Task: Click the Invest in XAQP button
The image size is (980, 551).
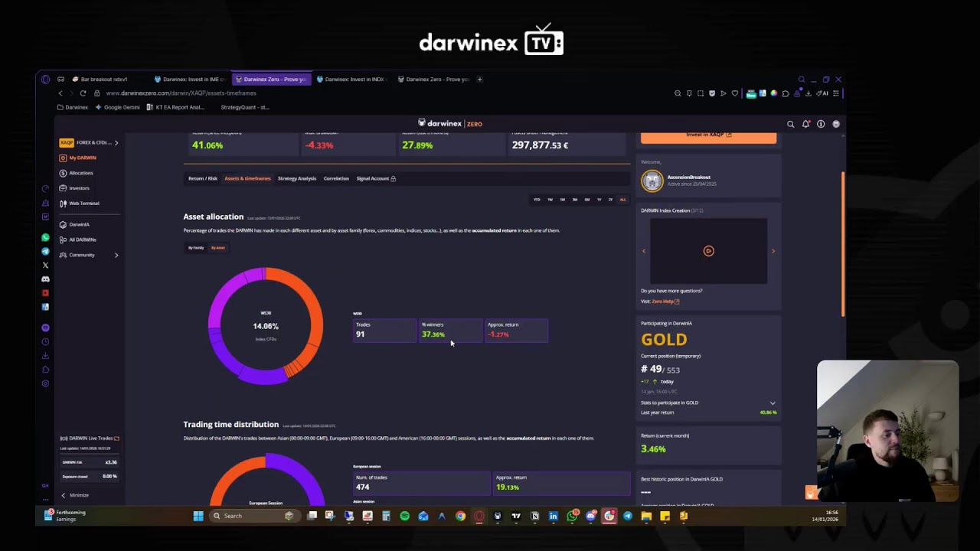Action: 708,135
